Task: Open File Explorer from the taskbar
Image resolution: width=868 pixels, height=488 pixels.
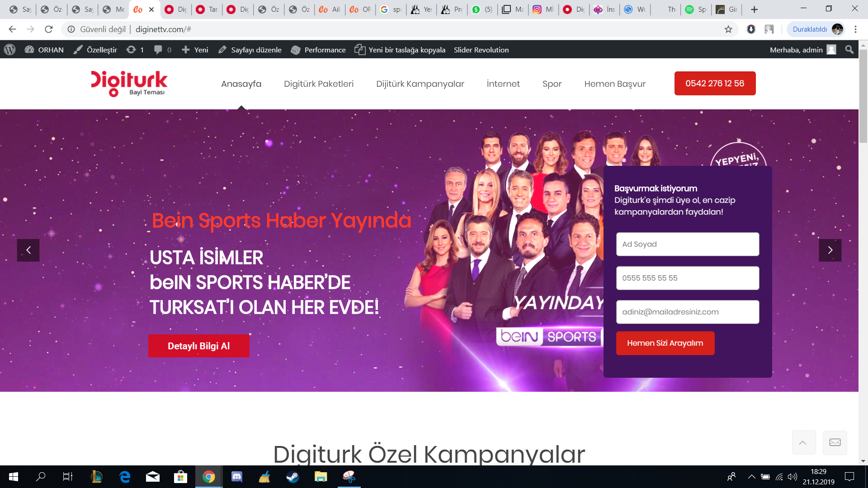Action: [x=321, y=477]
